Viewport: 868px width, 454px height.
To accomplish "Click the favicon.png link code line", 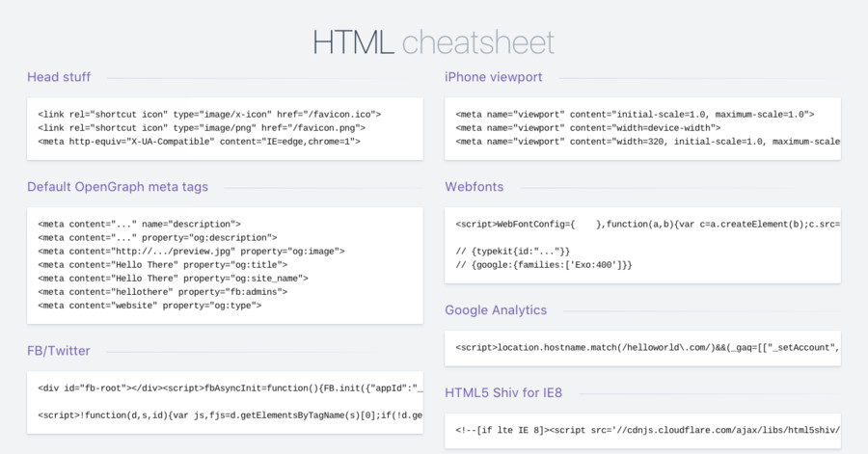I will pyautogui.click(x=202, y=127).
